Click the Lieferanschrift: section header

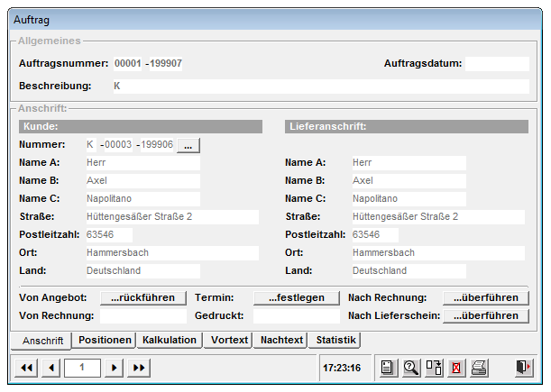pyautogui.click(x=407, y=127)
